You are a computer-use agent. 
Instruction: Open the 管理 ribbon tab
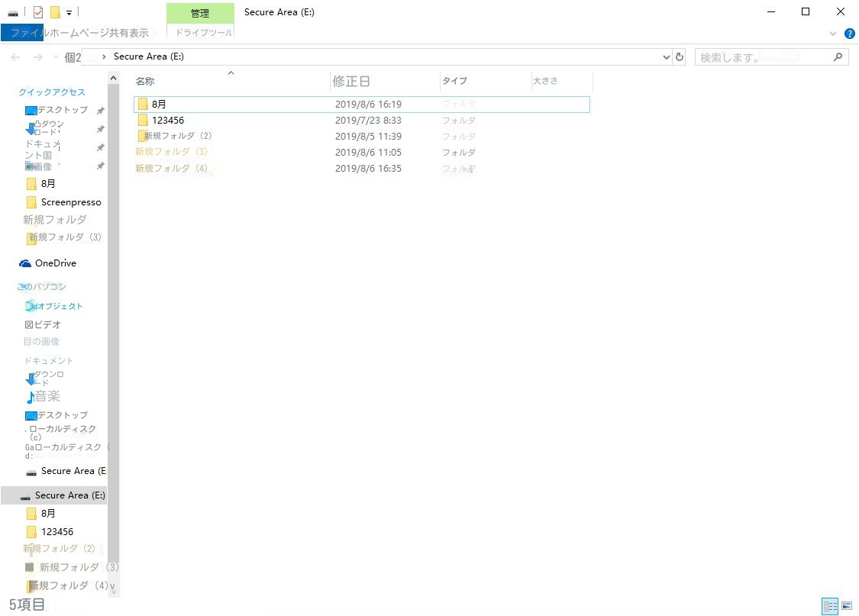coord(200,13)
